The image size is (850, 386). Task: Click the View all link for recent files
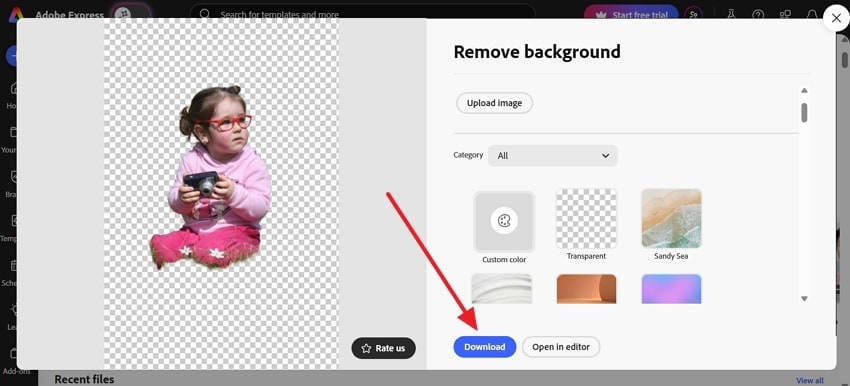click(810, 381)
